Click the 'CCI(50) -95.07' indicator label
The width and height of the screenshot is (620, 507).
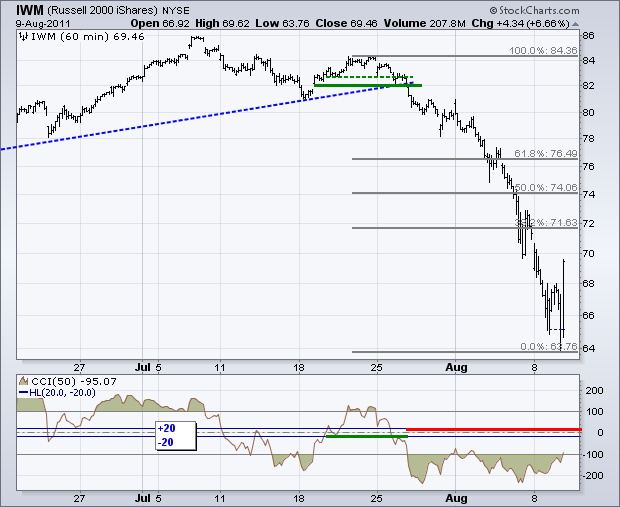coord(74,382)
